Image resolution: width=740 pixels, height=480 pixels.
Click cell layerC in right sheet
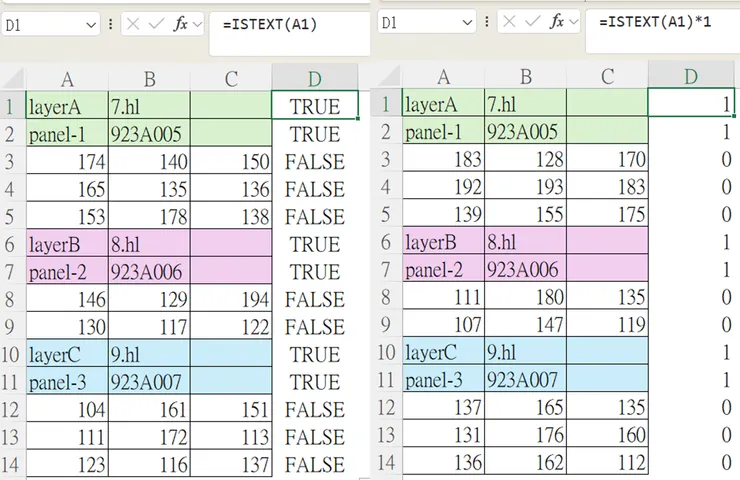click(x=443, y=352)
